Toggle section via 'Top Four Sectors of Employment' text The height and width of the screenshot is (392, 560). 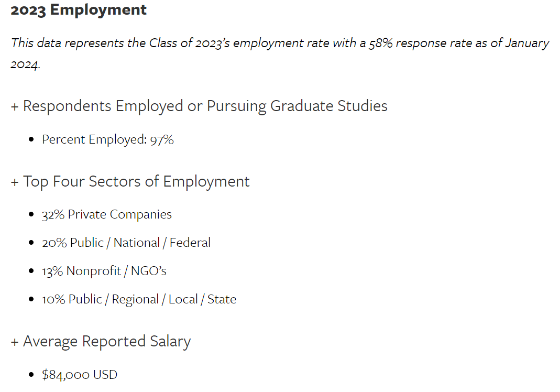(136, 181)
